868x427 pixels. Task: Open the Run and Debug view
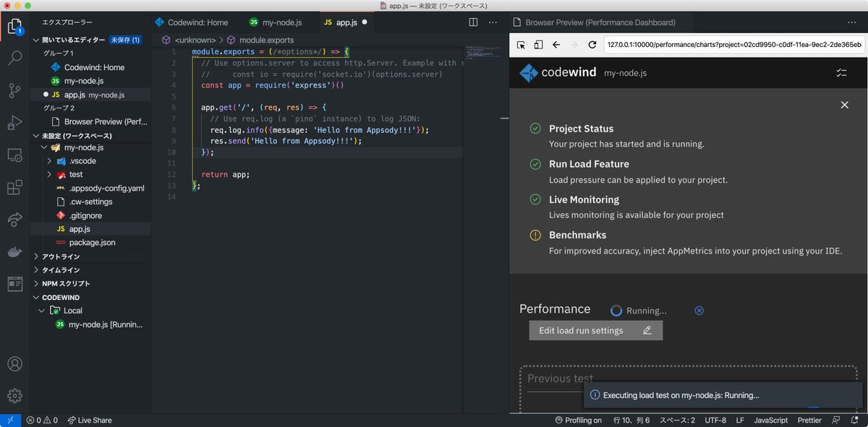[x=14, y=123]
